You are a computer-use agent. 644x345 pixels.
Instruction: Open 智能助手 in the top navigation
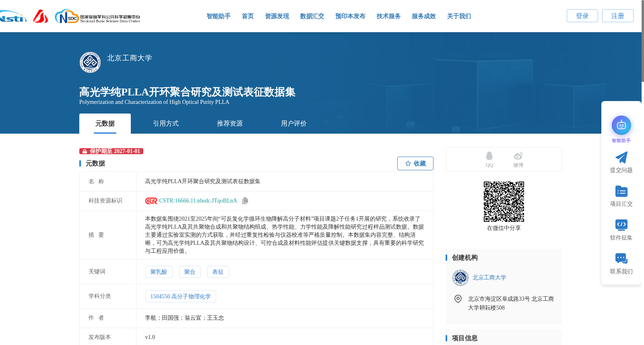219,16
